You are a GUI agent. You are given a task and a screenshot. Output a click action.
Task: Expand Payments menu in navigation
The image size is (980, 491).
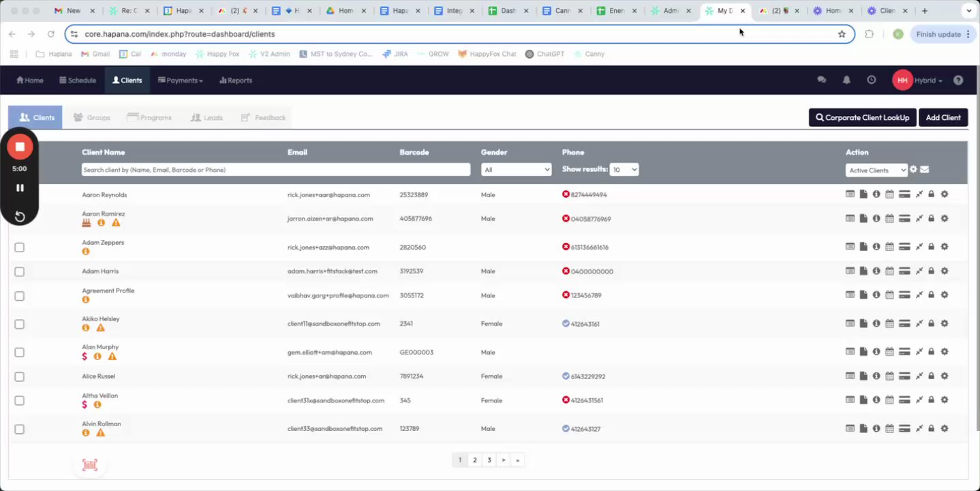coord(181,80)
